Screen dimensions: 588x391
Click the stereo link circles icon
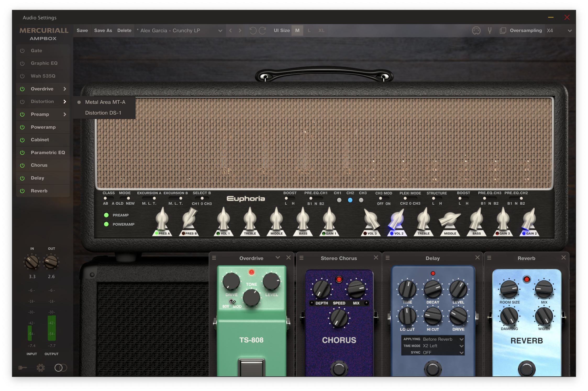60,368
